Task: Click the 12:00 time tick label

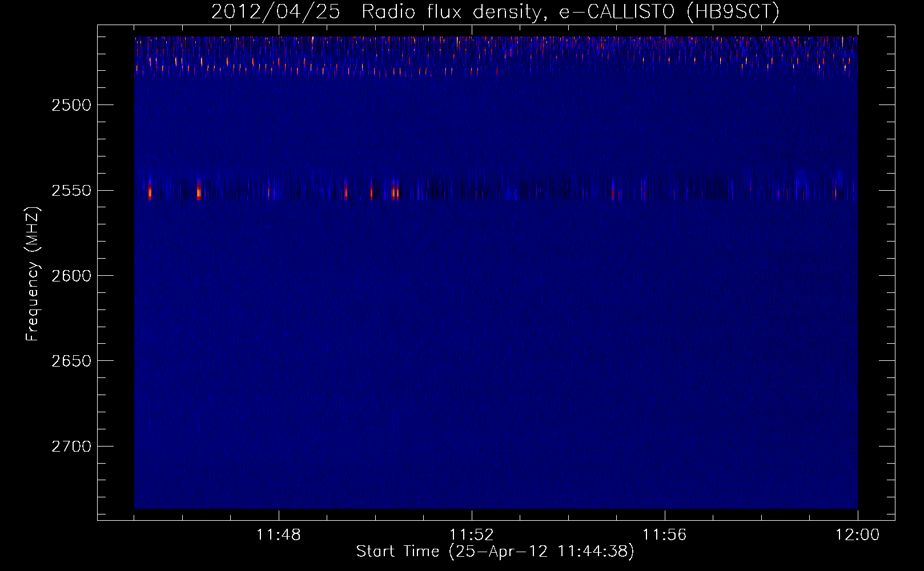Action: click(858, 535)
